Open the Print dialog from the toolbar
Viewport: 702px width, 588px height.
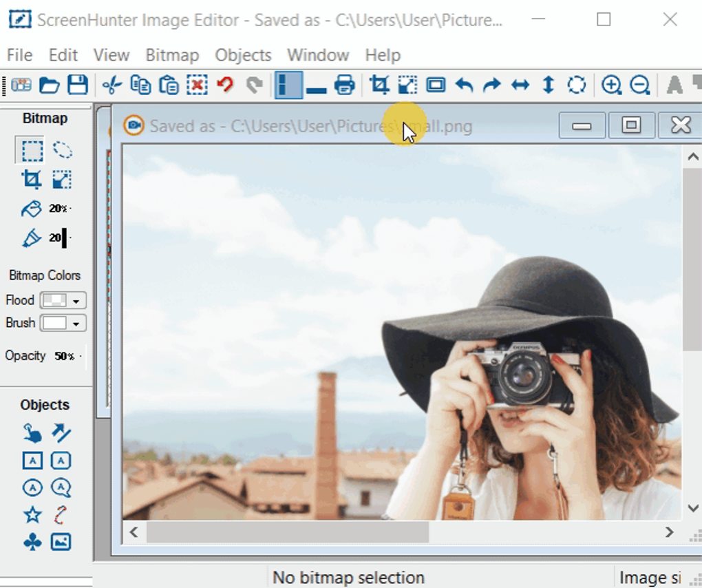click(344, 85)
